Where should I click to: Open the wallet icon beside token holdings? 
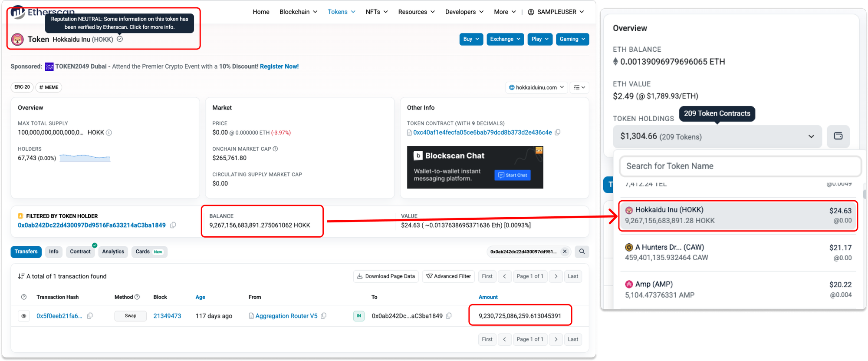(x=838, y=136)
